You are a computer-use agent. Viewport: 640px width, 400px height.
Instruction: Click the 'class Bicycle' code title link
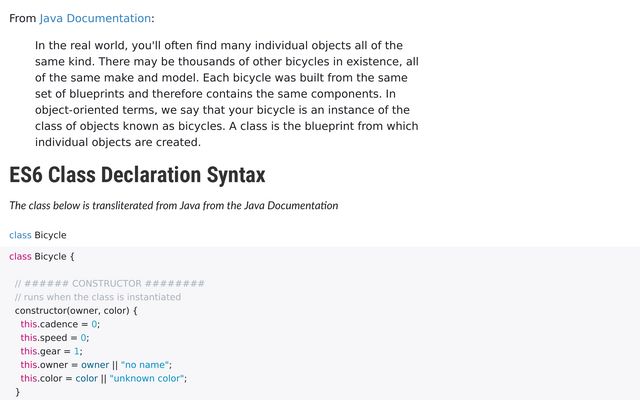(38, 235)
